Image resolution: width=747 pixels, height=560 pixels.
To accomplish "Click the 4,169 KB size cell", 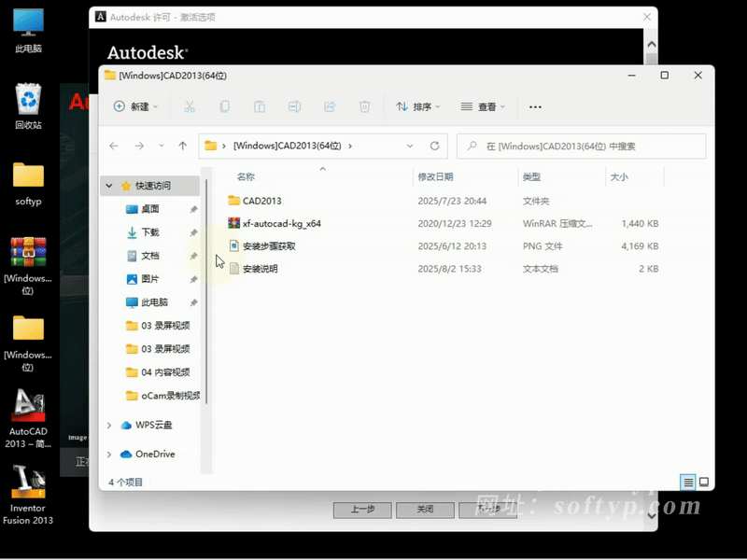I will point(640,245).
